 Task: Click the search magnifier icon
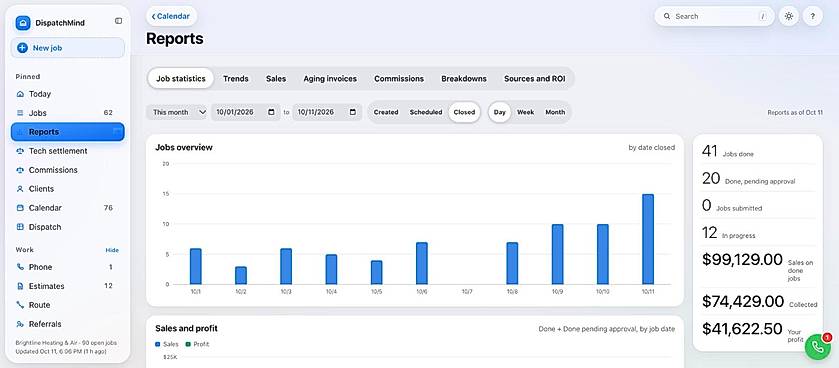click(667, 17)
